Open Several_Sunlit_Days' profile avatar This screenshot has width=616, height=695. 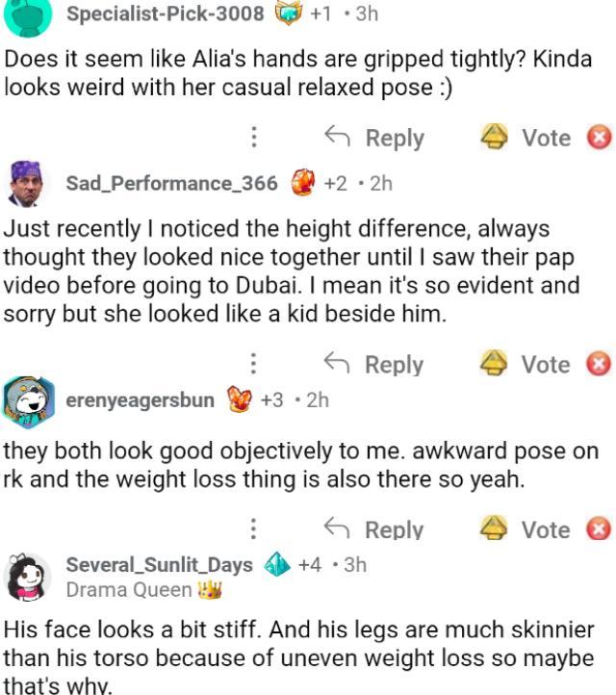28,578
